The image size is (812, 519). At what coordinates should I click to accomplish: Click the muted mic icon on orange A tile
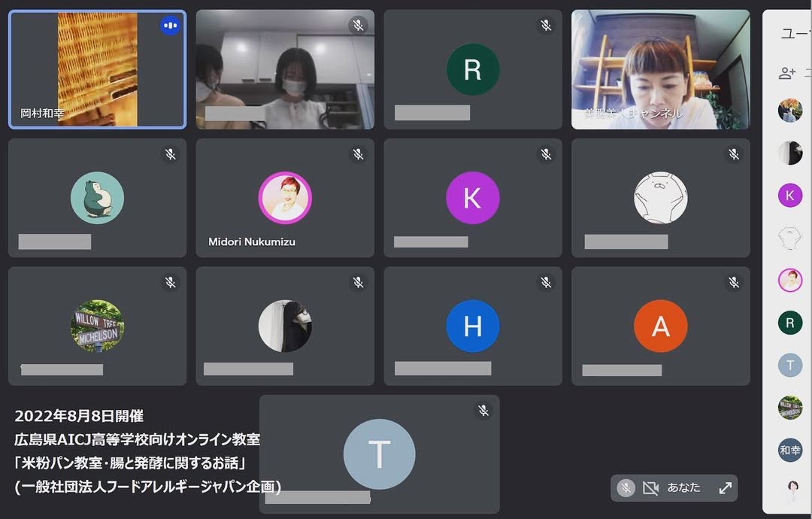734,283
